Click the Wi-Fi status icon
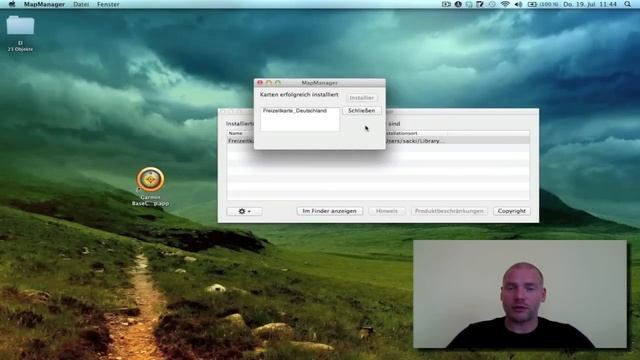The image size is (640, 360). coord(505,4)
